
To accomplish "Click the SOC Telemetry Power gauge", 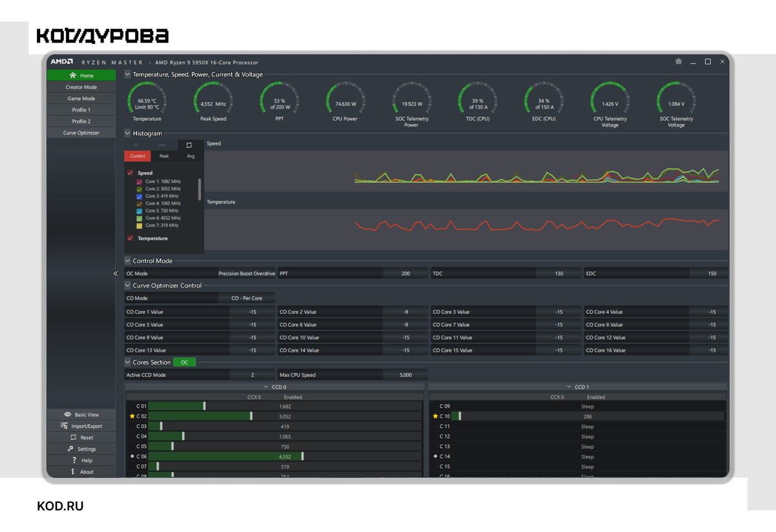I will pyautogui.click(x=411, y=98).
